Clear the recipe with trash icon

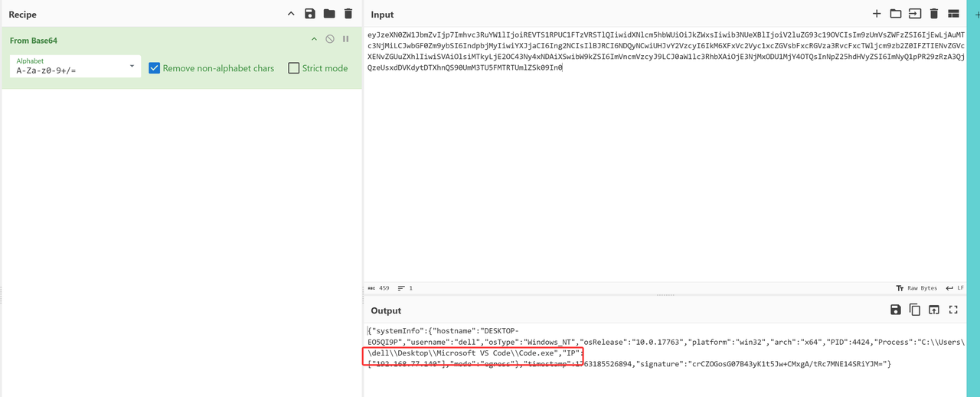pyautogui.click(x=348, y=14)
